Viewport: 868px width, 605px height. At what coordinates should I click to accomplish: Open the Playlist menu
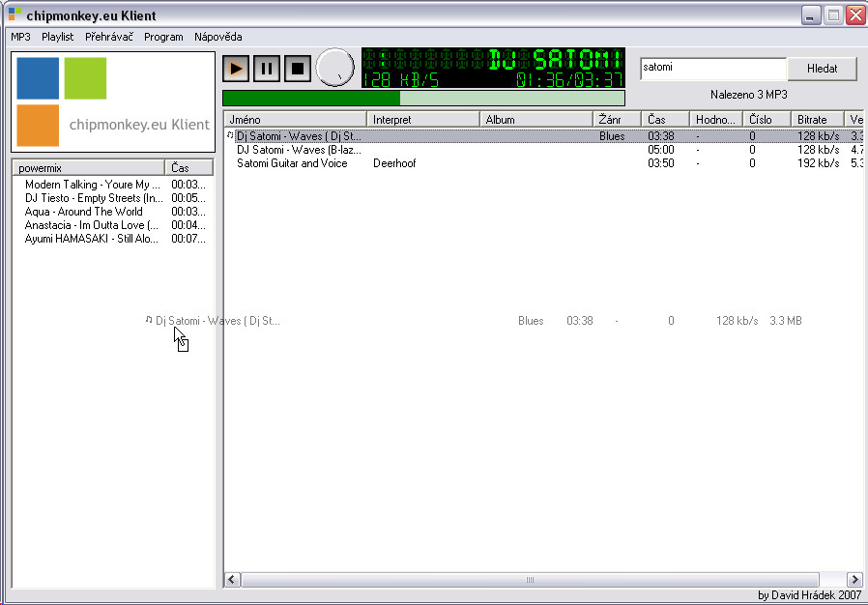(x=58, y=37)
